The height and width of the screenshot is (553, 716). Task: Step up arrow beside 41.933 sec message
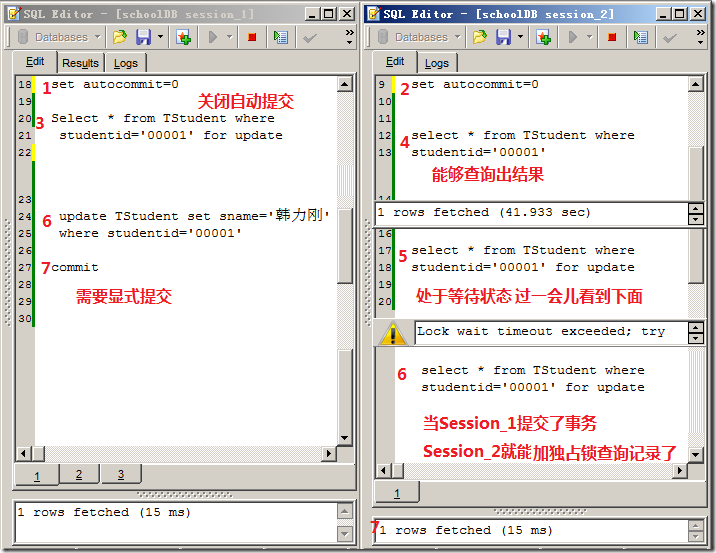tap(695, 209)
